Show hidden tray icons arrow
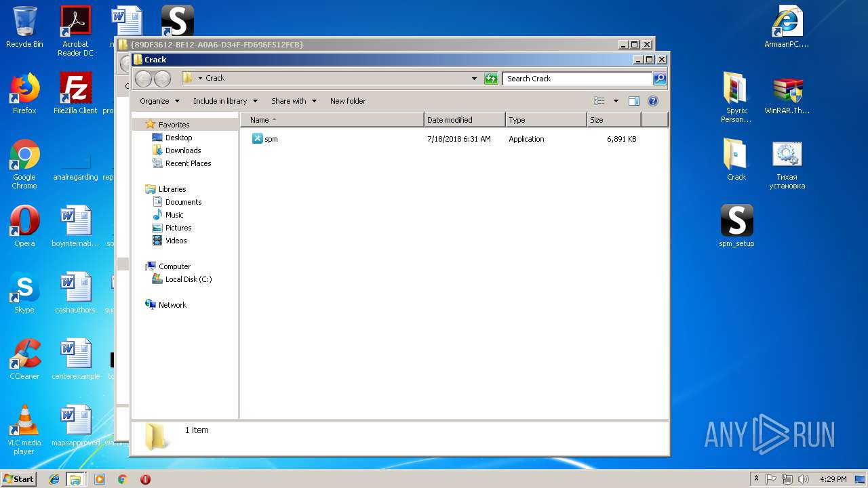The image size is (868, 488). (756, 479)
